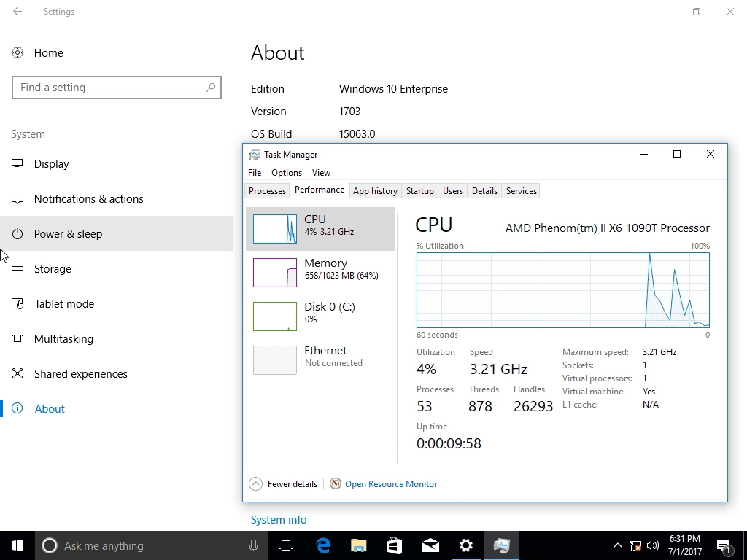Click the network tray icon
Viewport: 747px width, 560px height.
(x=635, y=545)
